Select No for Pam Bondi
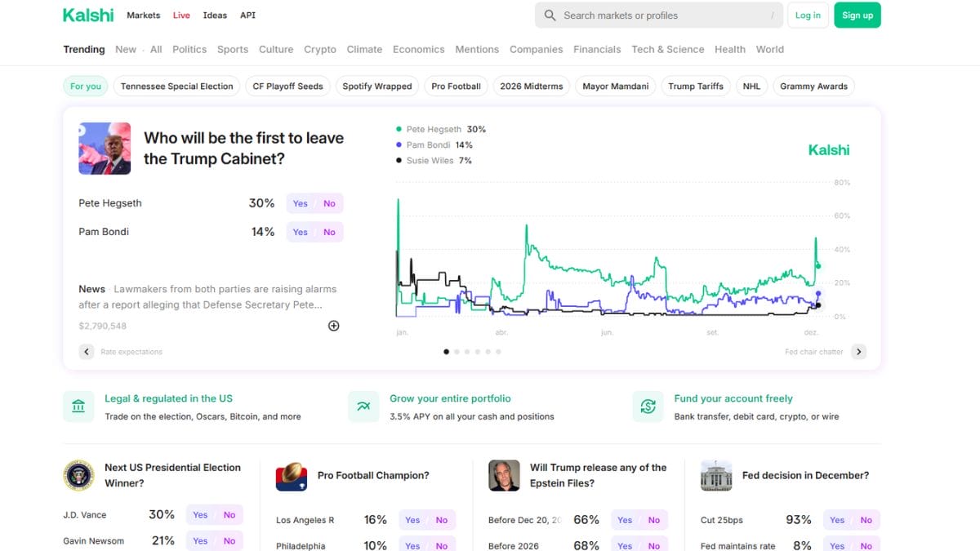This screenshot has height=551, width=980. pyautogui.click(x=329, y=233)
